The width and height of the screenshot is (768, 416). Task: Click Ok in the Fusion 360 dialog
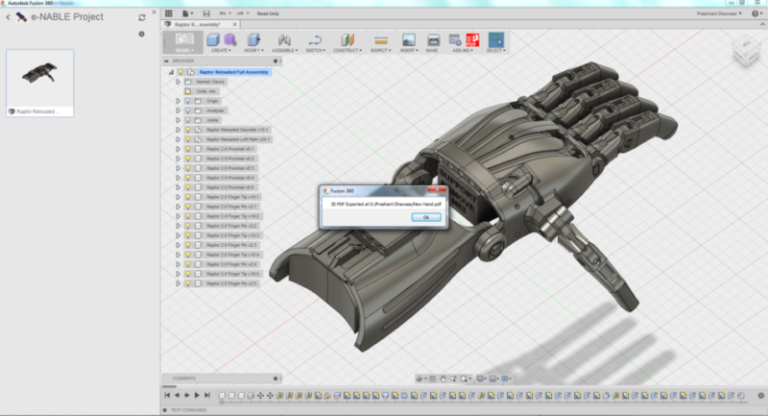(x=426, y=217)
